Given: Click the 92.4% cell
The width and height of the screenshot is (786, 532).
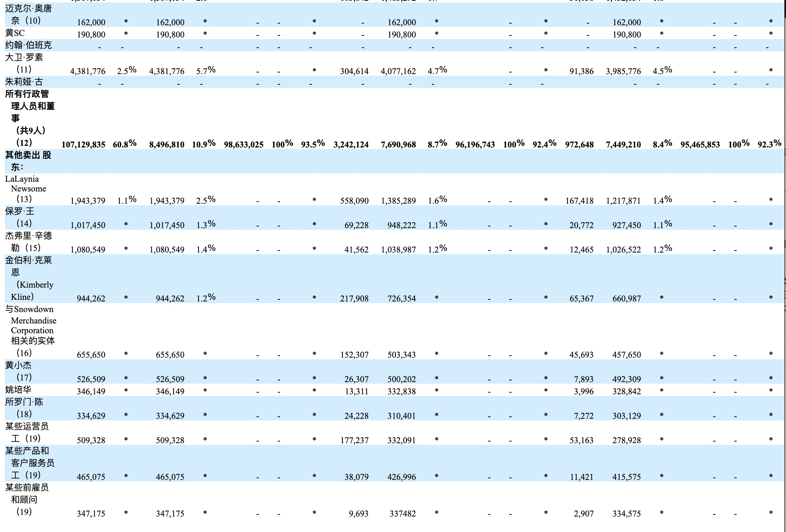Looking at the screenshot, I should pyautogui.click(x=545, y=144).
